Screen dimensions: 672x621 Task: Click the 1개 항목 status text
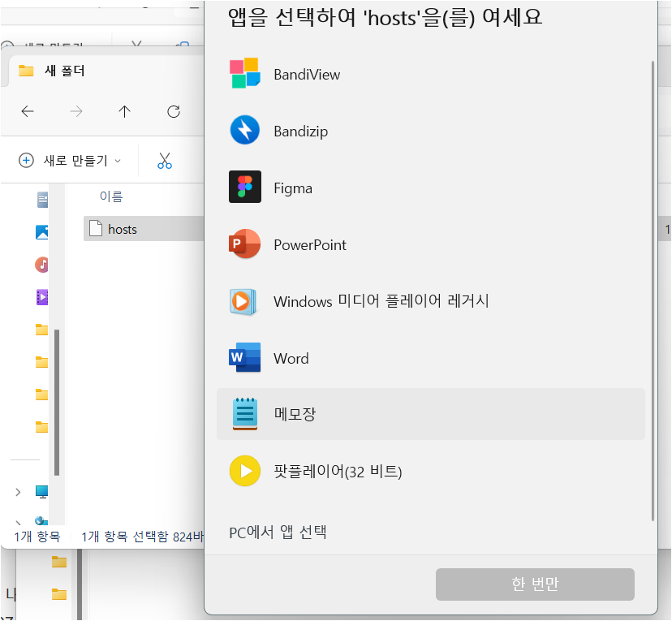click(37, 537)
